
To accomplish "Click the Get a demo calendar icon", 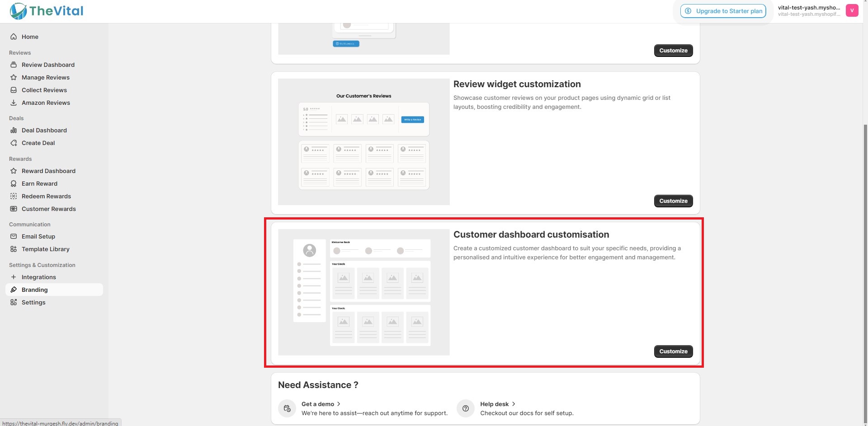I will coord(287,408).
